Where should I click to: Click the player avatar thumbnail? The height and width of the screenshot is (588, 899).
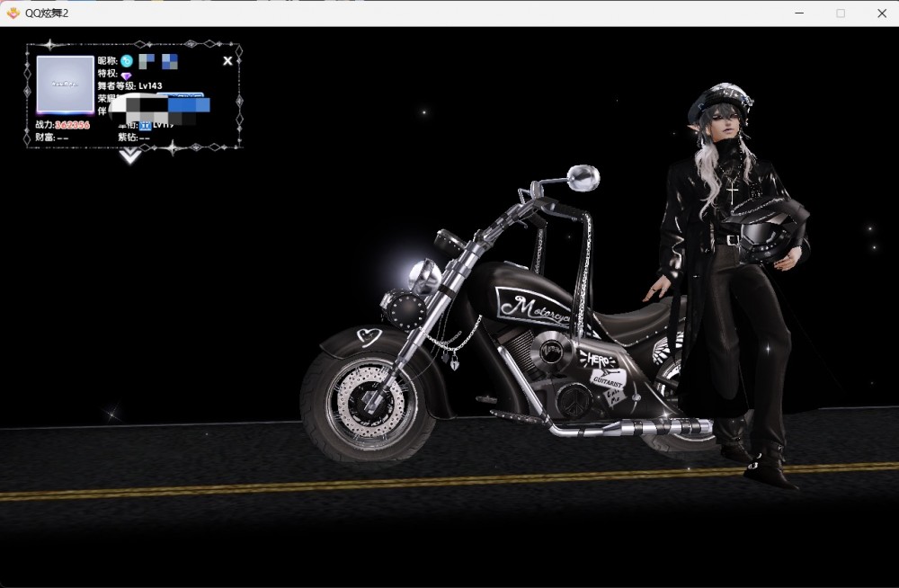click(66, 85)
